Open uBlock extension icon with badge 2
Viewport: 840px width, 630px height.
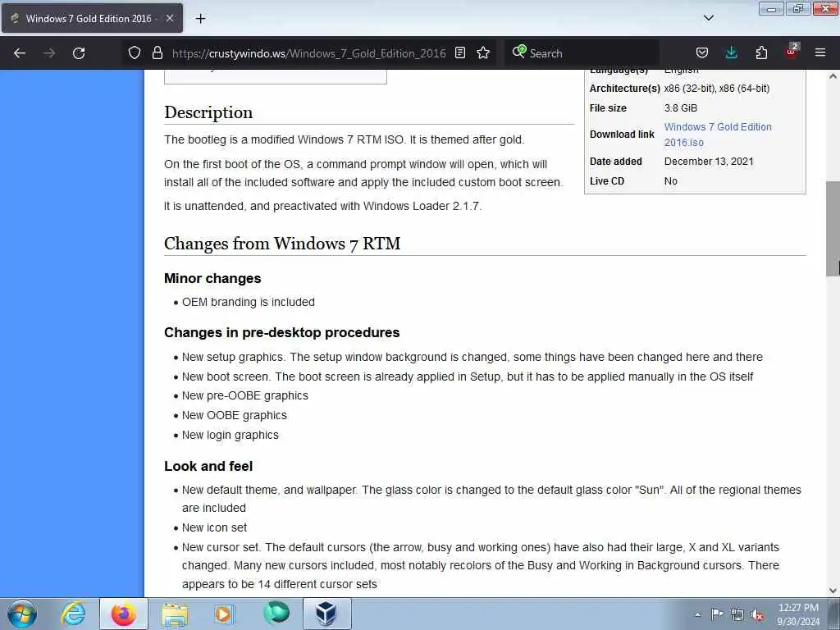coord(792,52)
